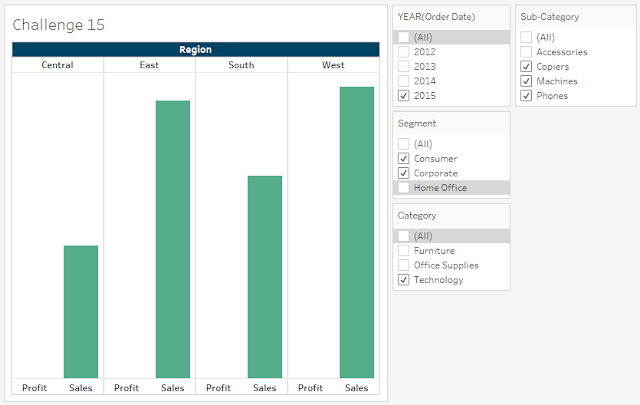Select (All) in YEAR(Order Date) filter
The height and width of the screenshot is (405, 640).
pos(403,37)
